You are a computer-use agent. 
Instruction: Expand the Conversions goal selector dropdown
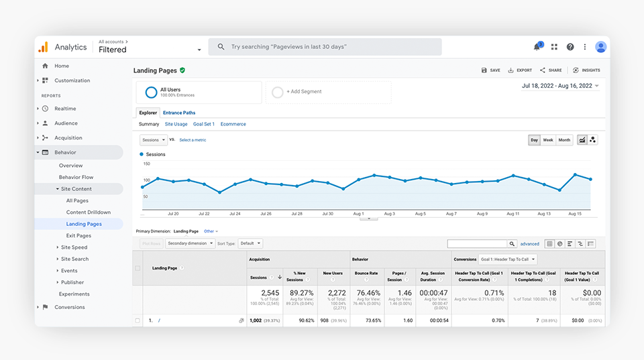(x=508, y=259)
